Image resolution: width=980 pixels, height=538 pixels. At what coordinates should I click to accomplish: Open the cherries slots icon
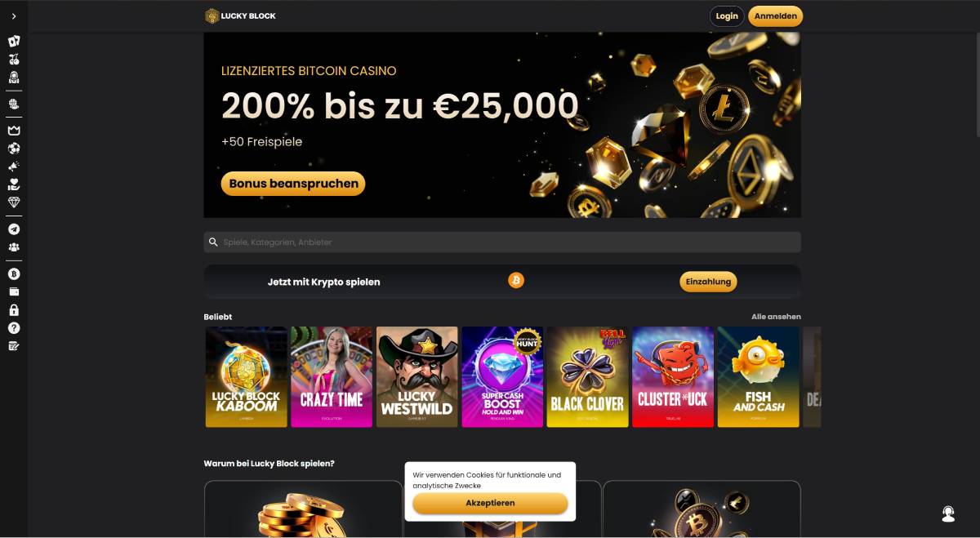14,60
